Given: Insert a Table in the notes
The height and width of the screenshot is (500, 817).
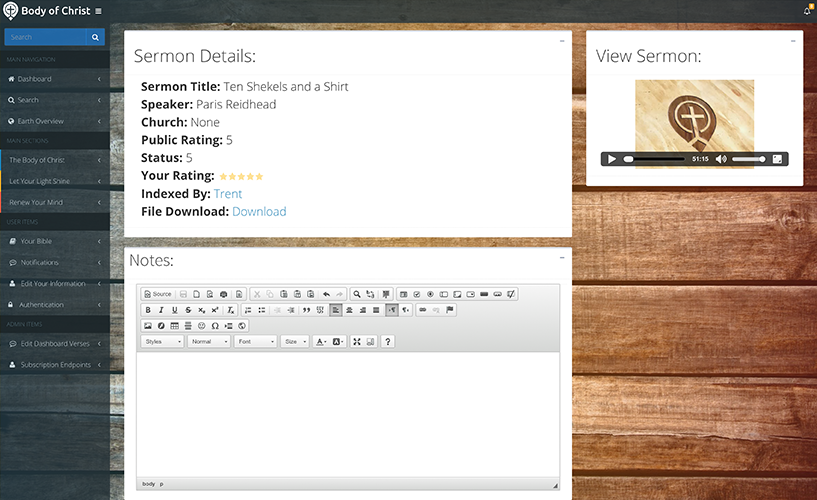Looking at the screenshot, I should point(175,326).
